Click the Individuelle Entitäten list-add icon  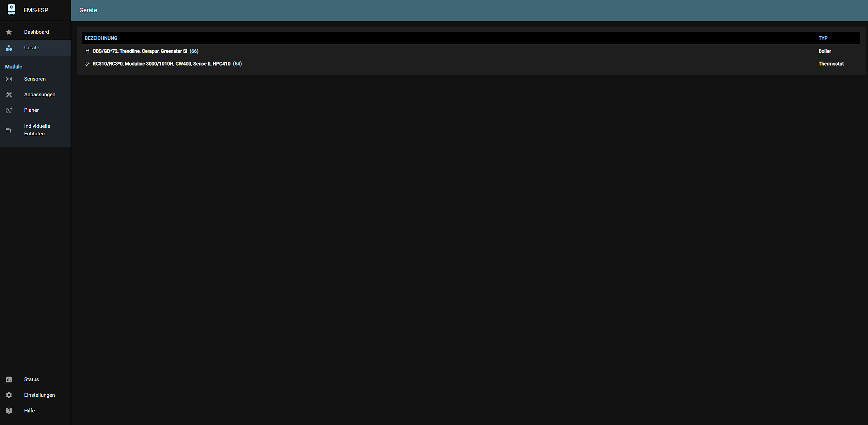(x=9, y=130)
